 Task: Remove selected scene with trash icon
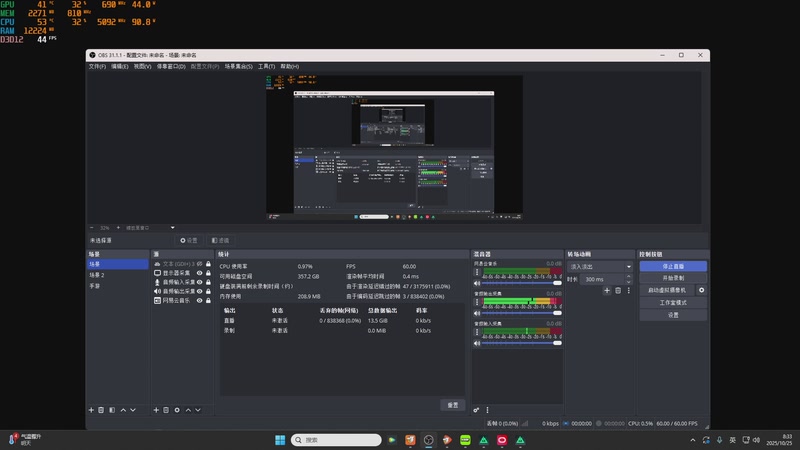101,410
